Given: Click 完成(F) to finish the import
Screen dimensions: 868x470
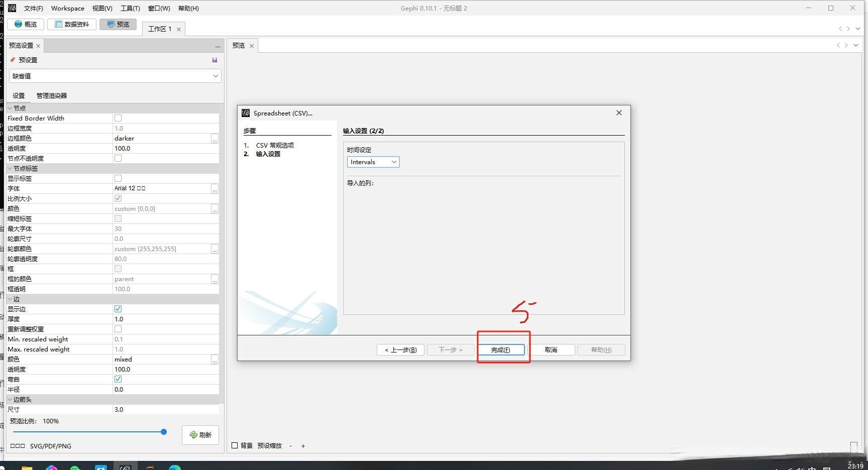Looking at the screenshot, I should [x=501, y=349].
